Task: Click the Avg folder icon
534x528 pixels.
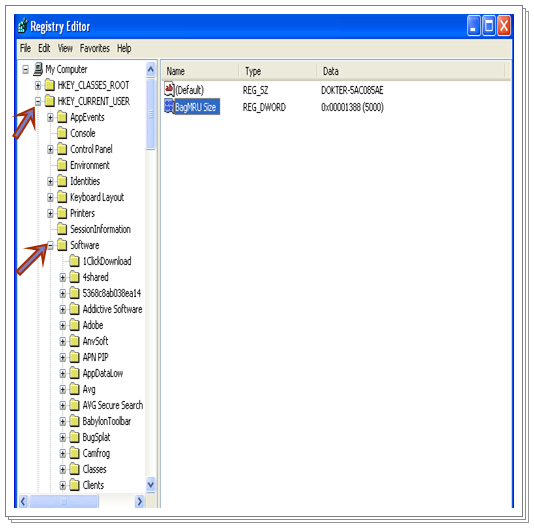Action: click(75, 389)
